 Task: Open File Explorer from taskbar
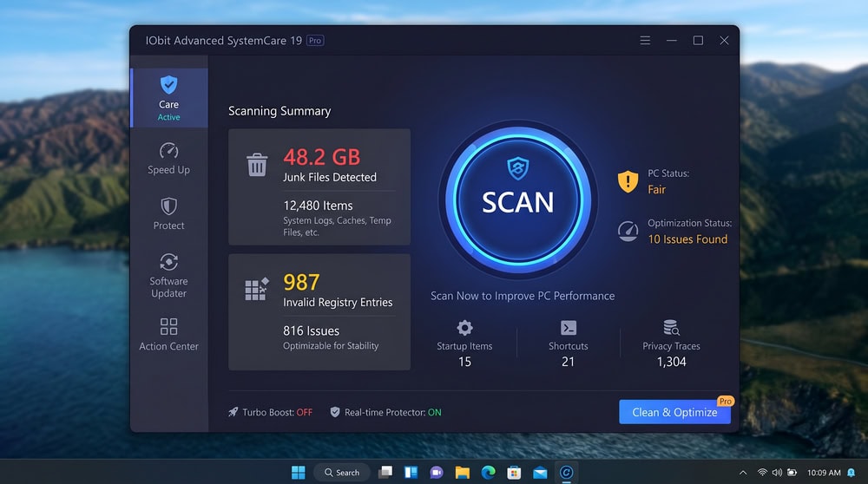pos(463,473)
